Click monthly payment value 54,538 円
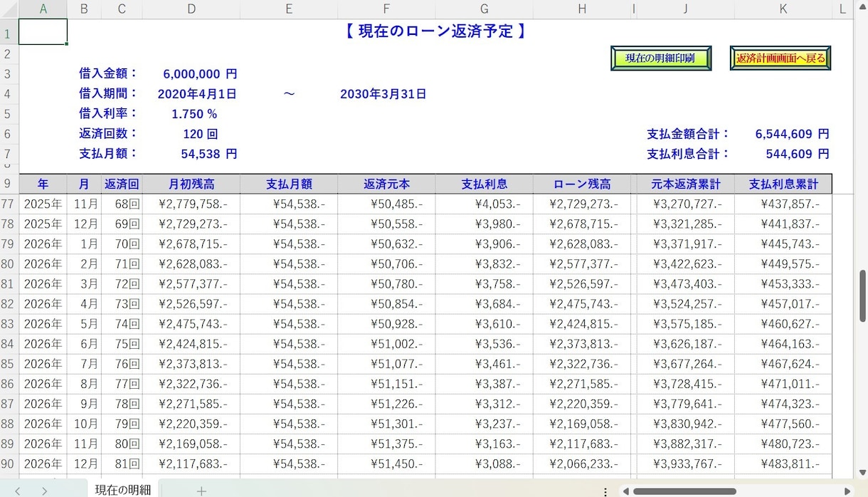The image size is (868, 497). 209,153
